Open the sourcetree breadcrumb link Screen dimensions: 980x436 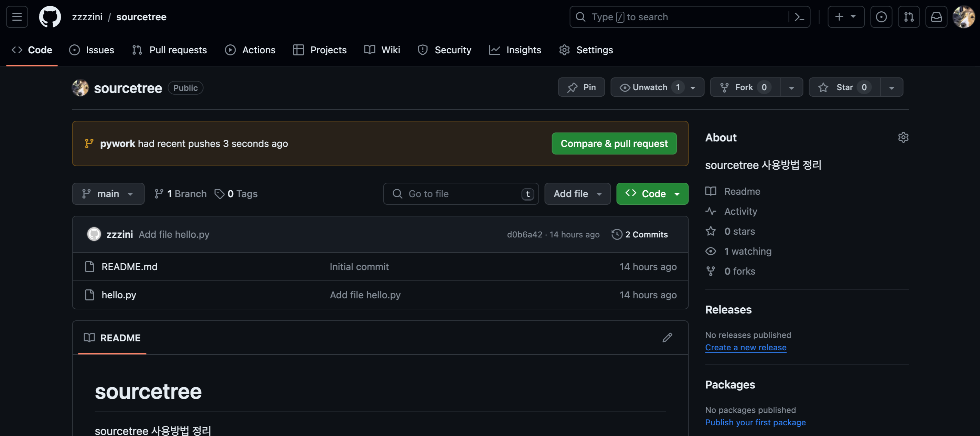[x=141, y=17]
